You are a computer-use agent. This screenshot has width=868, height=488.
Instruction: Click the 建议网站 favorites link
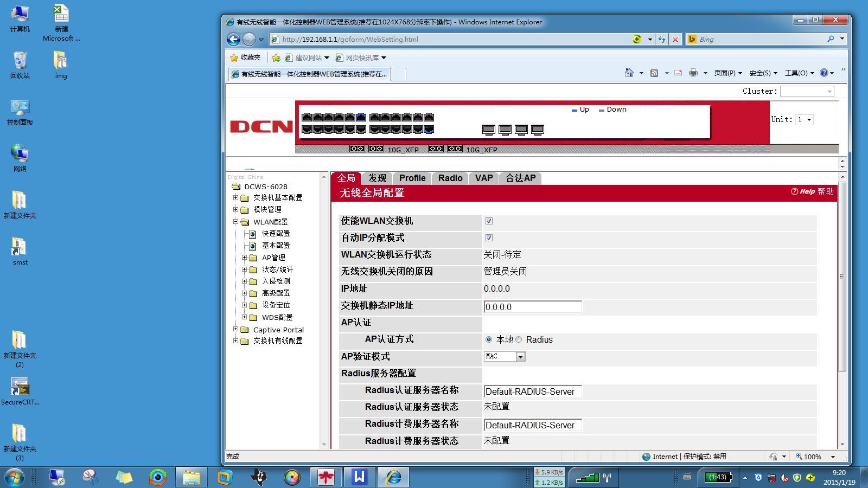(307, 57)
